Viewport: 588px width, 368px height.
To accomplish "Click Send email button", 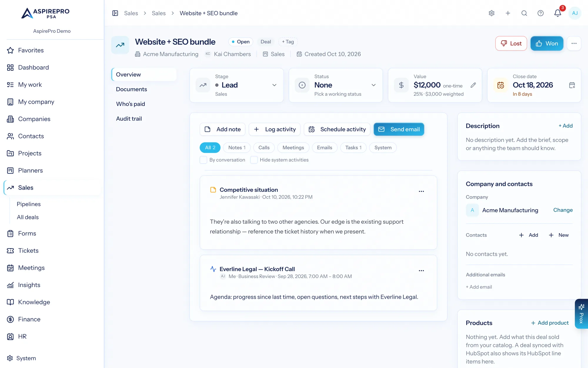I will 399,129.
